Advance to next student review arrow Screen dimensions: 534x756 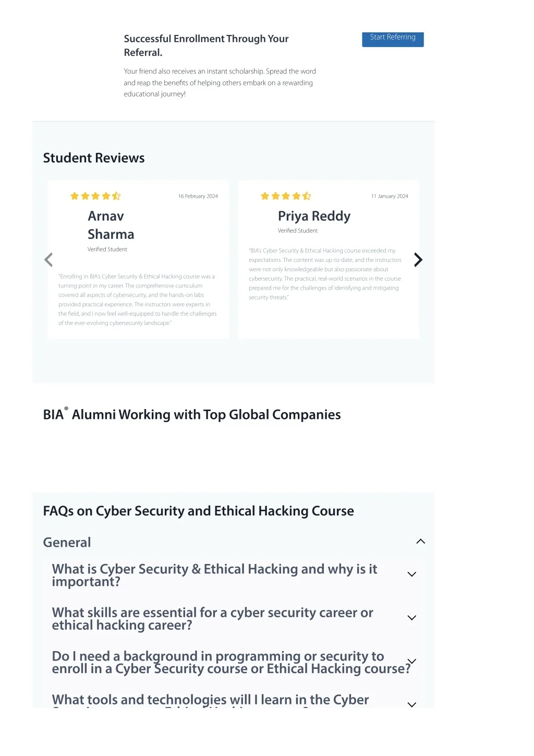point(418,260)
